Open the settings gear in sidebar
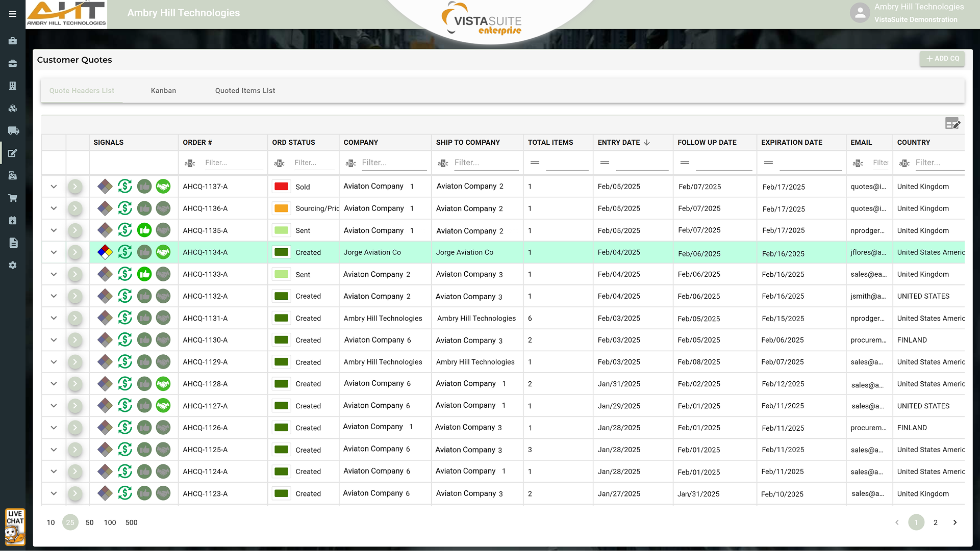This screenshot has width=980, height=551. (x=13, y=265)
